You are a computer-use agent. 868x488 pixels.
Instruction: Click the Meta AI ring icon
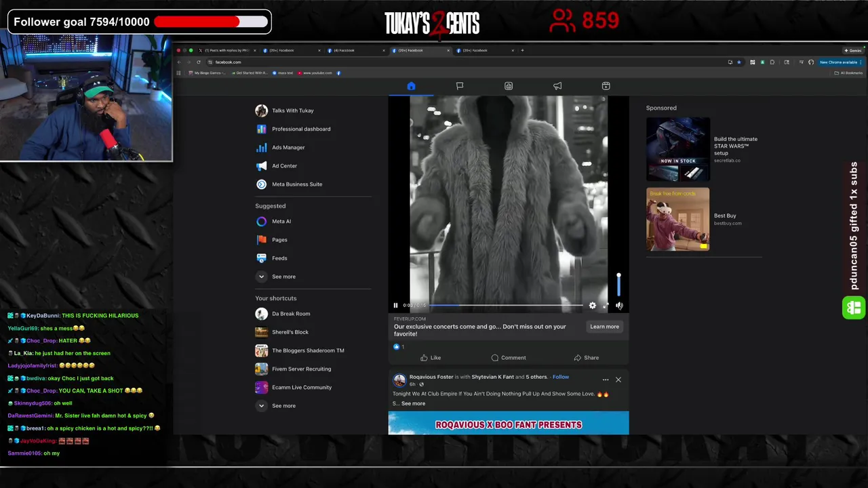click(261, 221)
